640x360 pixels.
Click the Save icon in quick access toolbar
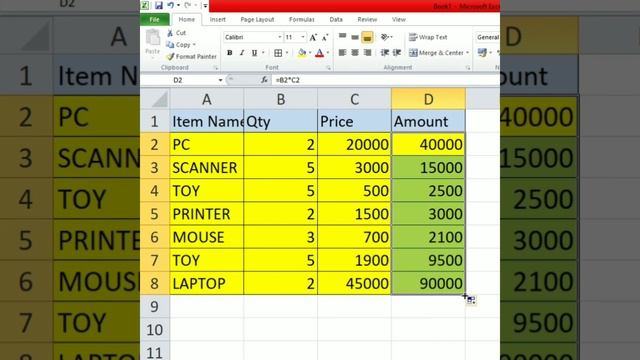[159, 5]
